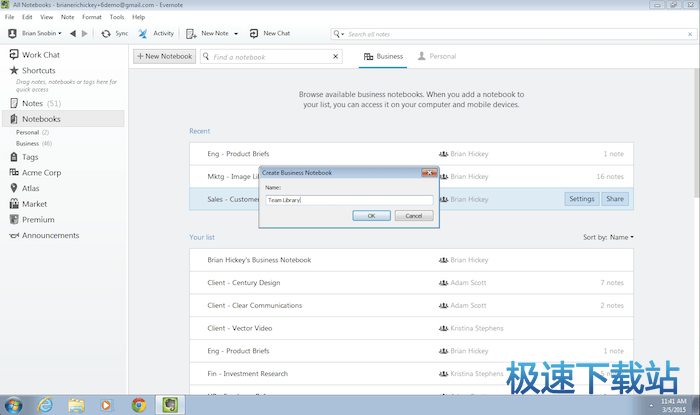Open Announcements in the sidebar
Screen dimensions: 700x415
(44, 235)
